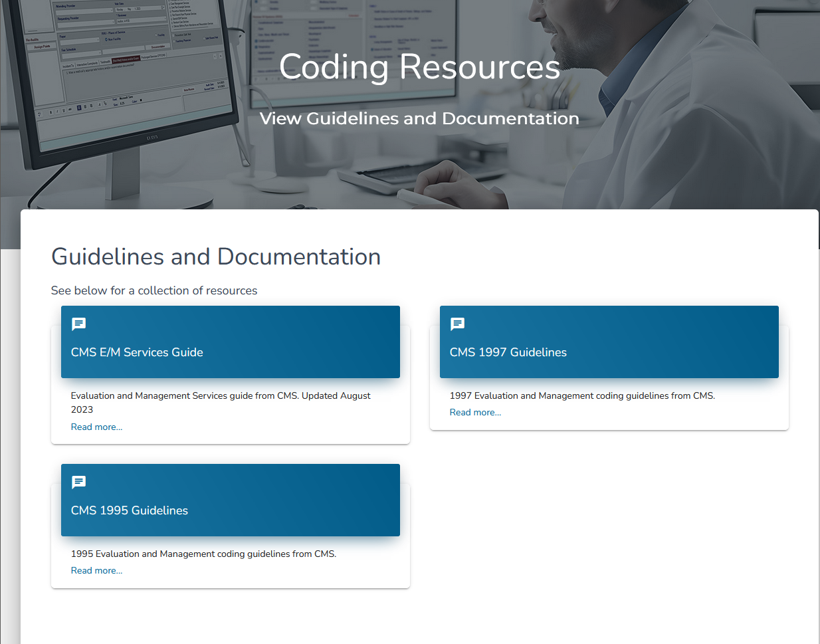This screenshot has width=820, height=644.
Task: Follow Read more link under 1997 Evaluation description
Action: click(x=476, y=412)
